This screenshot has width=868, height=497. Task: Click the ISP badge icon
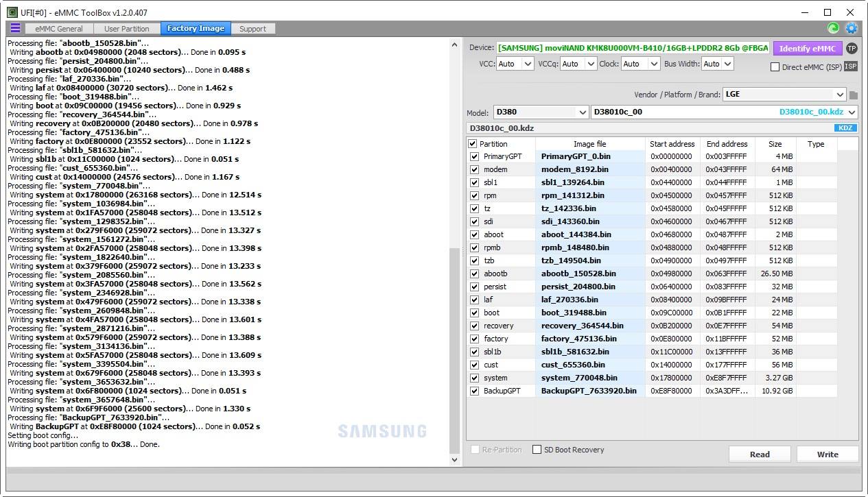coord(850,66)
